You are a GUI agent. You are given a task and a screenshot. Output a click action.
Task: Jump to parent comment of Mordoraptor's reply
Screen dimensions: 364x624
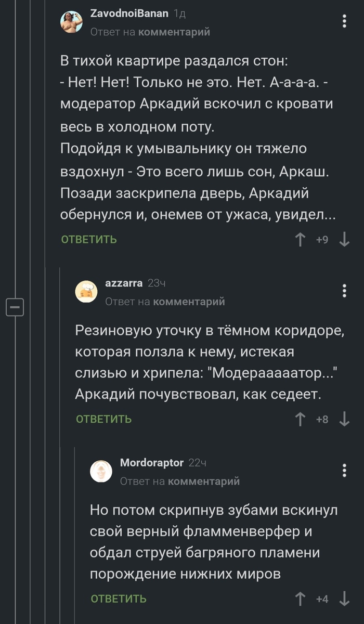(204, 481)
